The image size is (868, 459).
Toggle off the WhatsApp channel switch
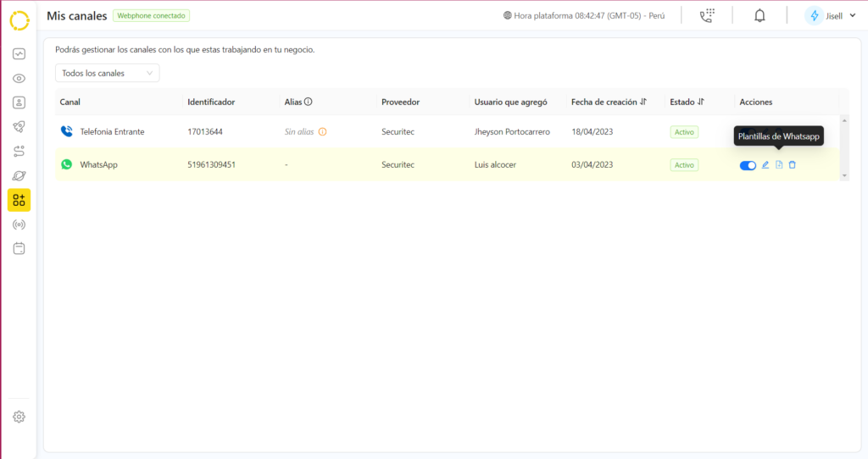click(748, 165)
